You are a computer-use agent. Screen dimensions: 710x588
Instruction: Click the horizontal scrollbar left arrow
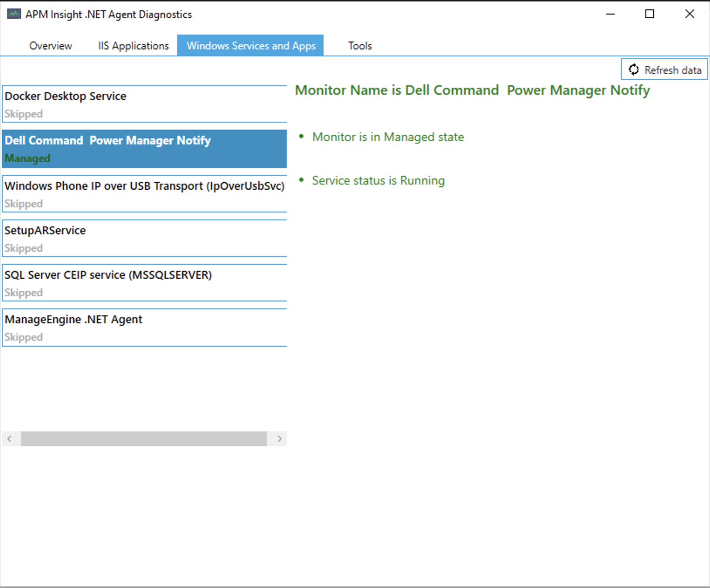pyautogui.click(x=10, y=439)
